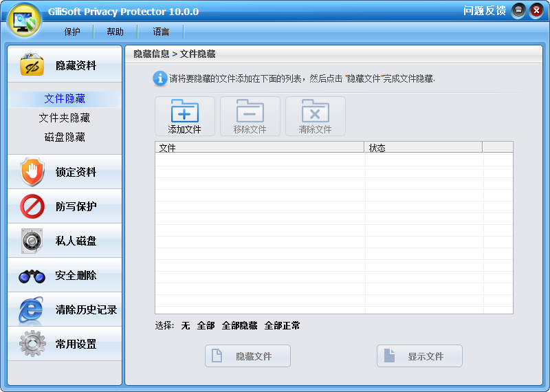Image resolution: width=550 pixels, height=392 pixels.
Task: Close the Privacy Protector window
Action: pyautogui.click(x=536, y=11)
